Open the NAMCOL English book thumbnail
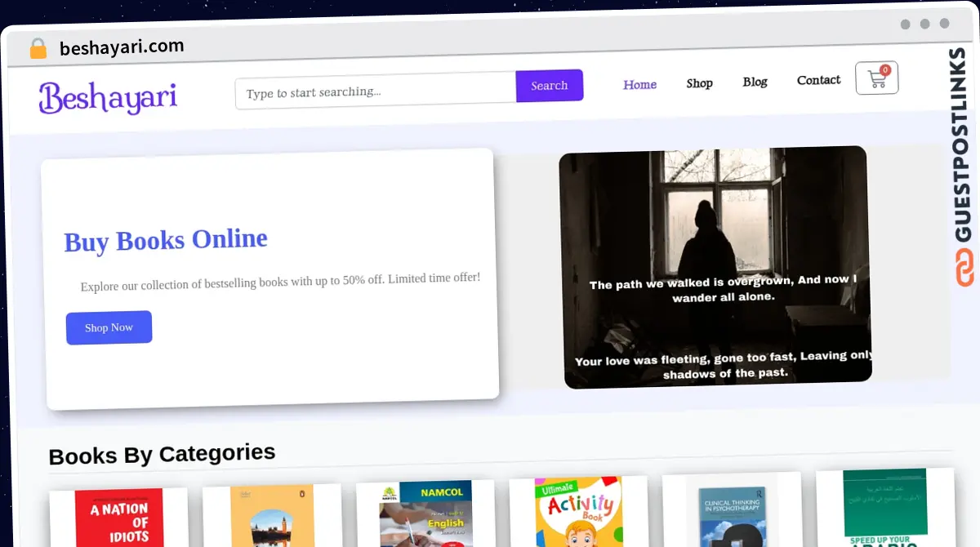The image size is (980, 547). pos(425,514)
